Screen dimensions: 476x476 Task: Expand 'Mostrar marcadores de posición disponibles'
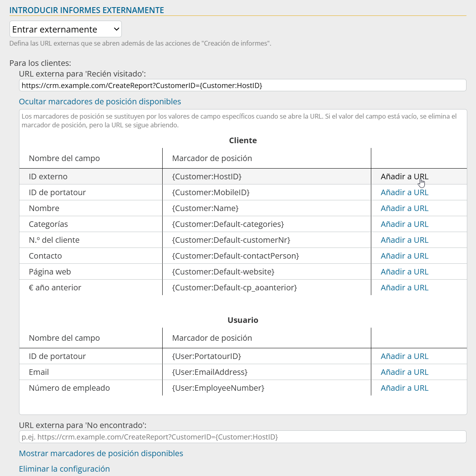tap(101, 453)
